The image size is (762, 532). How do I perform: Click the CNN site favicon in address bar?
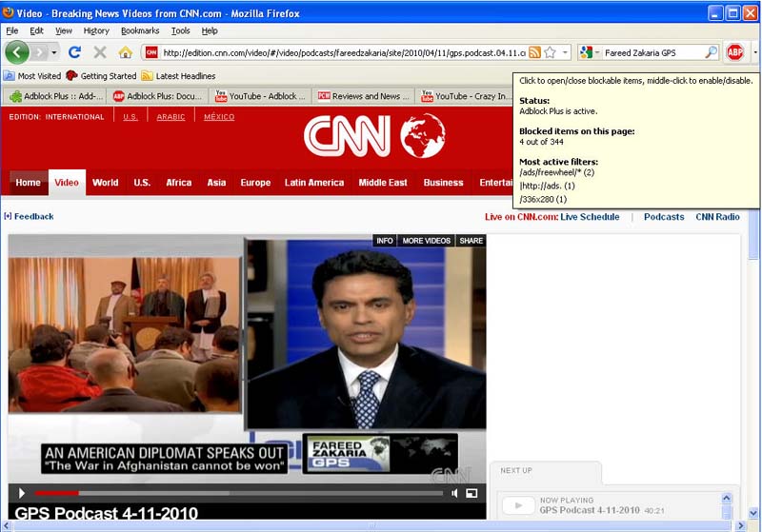151,52
